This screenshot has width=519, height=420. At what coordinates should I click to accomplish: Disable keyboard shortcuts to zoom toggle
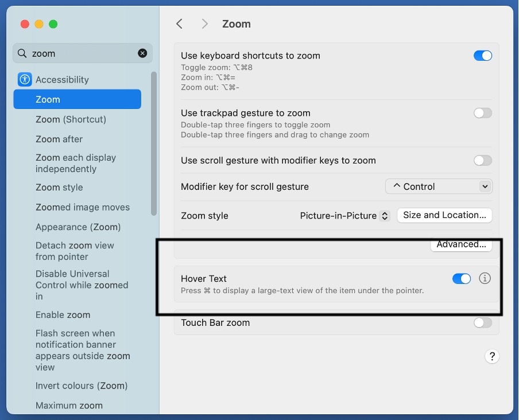pos(482,56)
